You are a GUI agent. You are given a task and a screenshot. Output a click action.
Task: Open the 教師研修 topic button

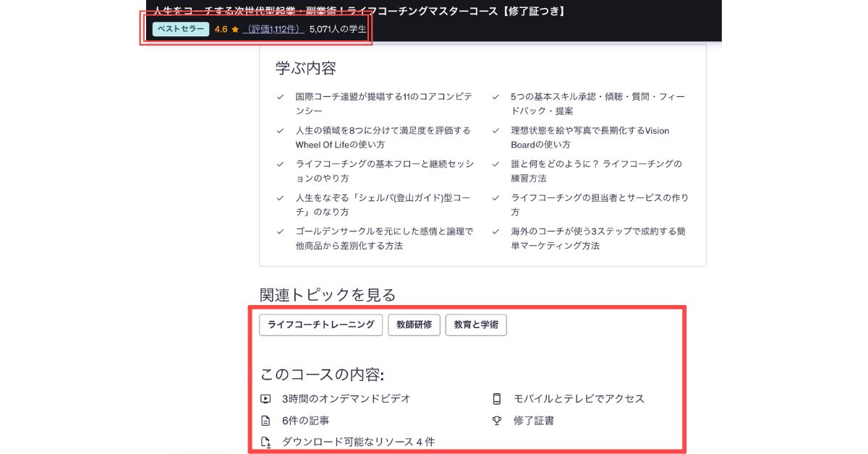414,325
